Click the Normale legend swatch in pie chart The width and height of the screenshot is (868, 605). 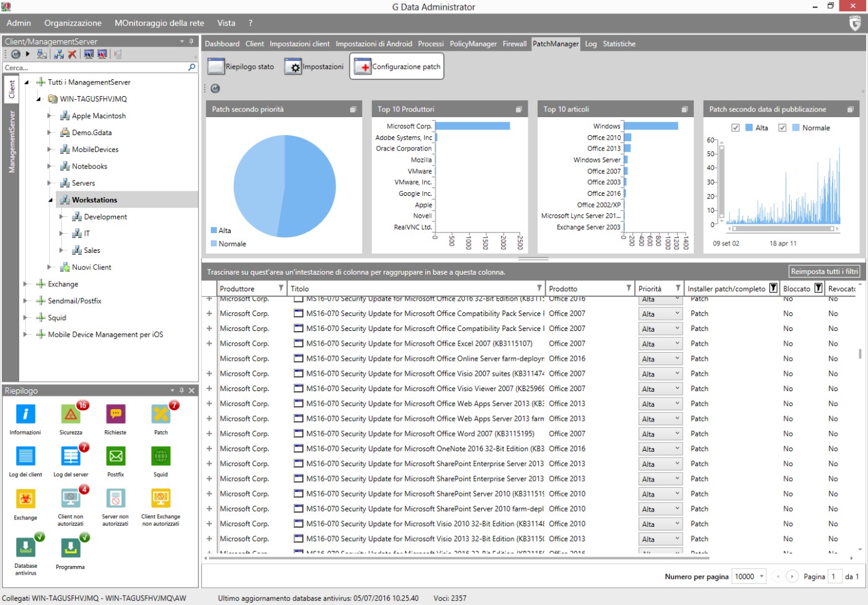214,244
